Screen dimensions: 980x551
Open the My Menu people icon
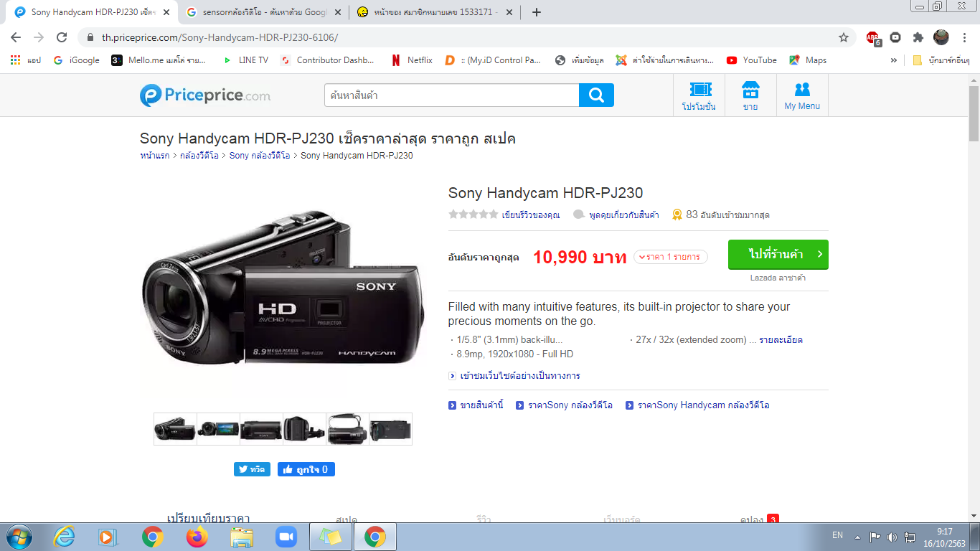click(802, 95)
